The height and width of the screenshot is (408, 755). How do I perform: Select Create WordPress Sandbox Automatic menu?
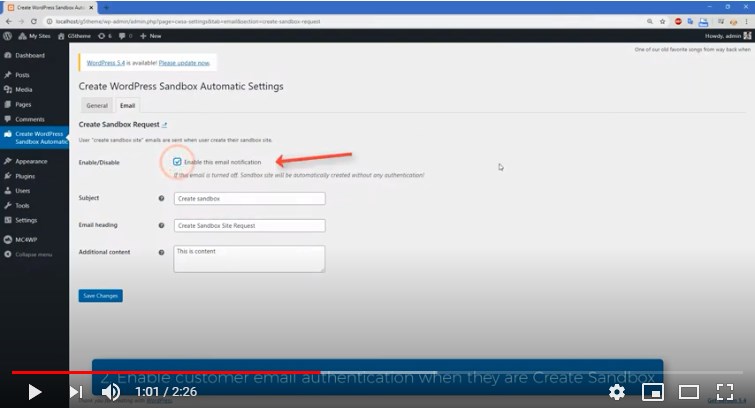(34, 138)
